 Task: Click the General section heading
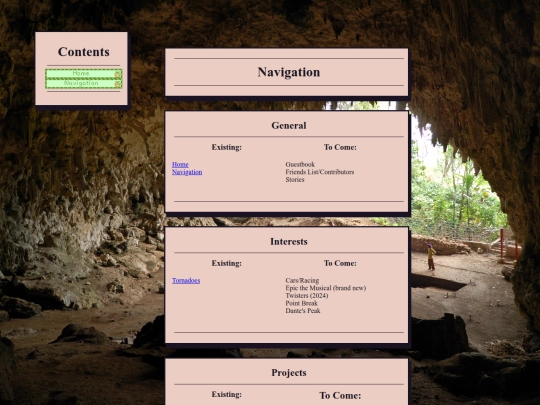coord(289,125)
